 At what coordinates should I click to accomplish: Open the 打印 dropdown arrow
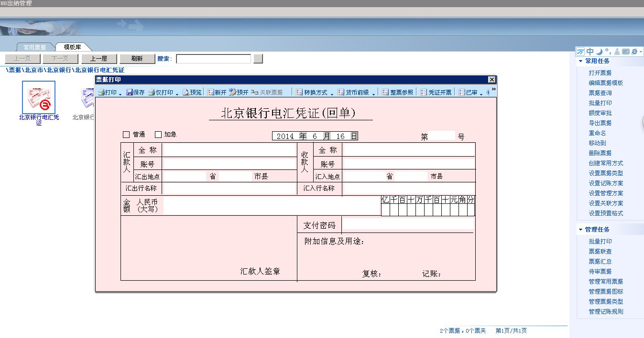[x=120, y=94]
